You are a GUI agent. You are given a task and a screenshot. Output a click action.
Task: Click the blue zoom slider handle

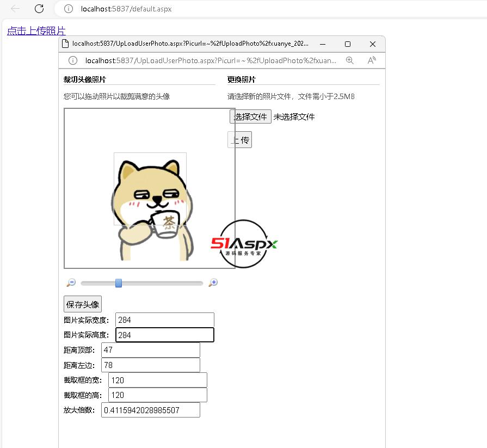pyautogui.click(x=118, y=283)
